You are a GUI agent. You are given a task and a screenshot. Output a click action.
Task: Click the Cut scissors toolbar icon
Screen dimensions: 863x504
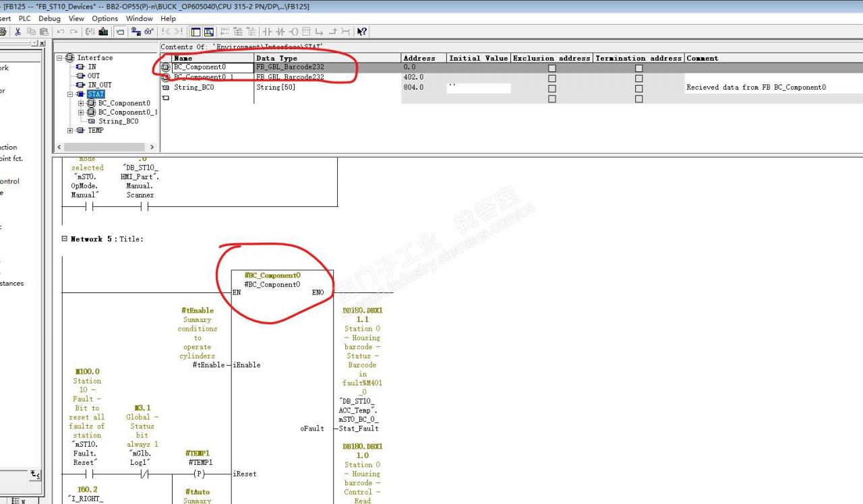tap(18, 32)
